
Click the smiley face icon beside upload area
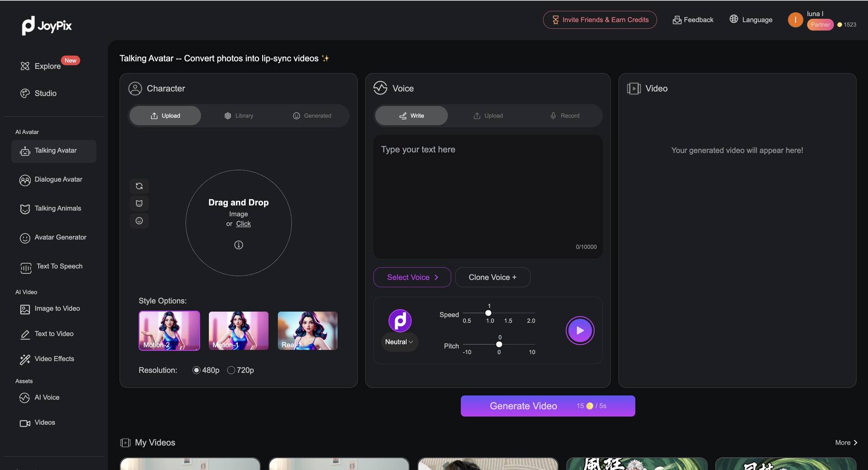(x=139, y=221)
